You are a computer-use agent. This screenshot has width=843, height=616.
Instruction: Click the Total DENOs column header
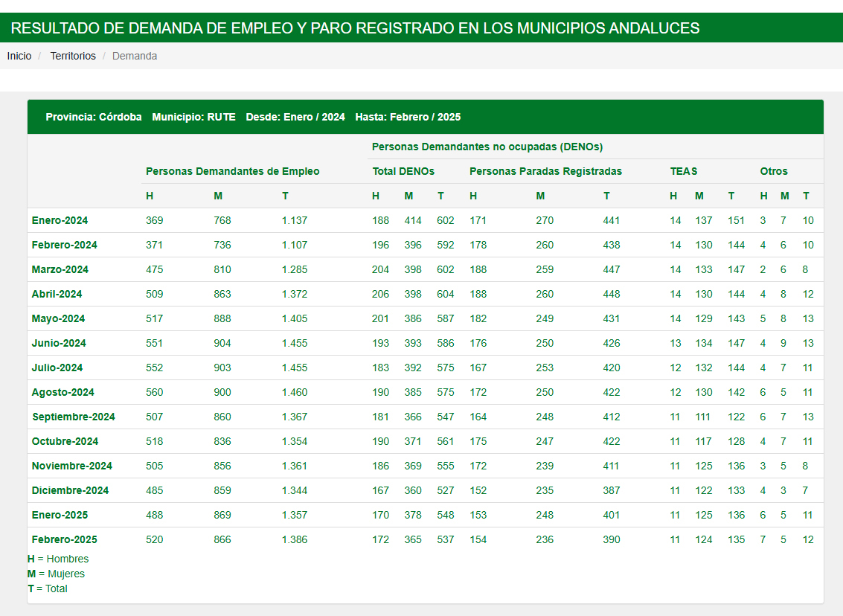pos(403,171)
